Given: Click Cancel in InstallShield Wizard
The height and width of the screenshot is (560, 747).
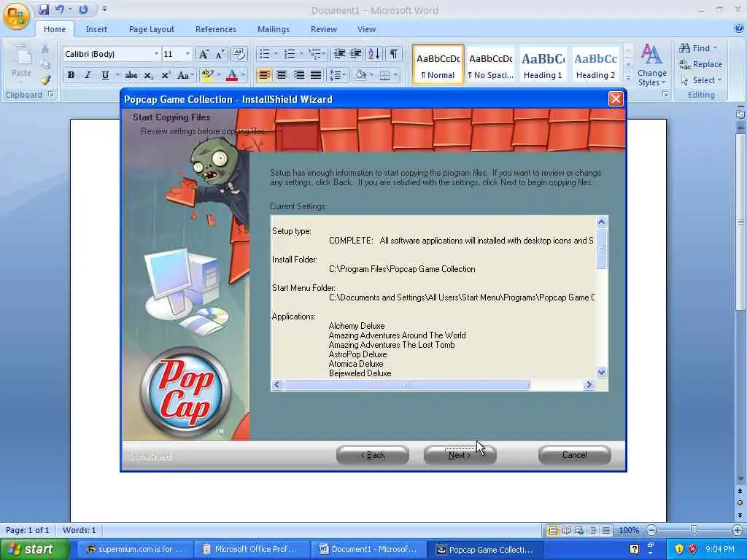Looking at the screenshot, I should click(575, 455).
